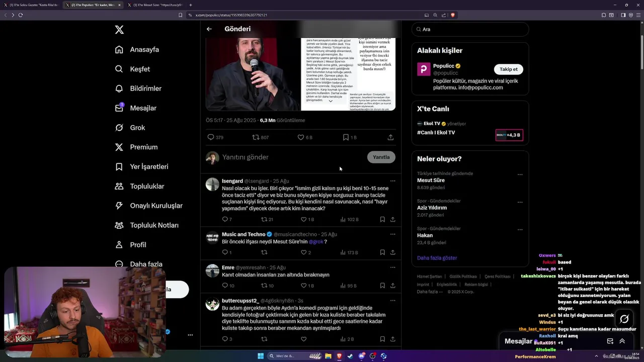Viewport: 644px width, 362px height.
Task: Open Onaylı Kuruluşlar page
Action: pos(148,206)
